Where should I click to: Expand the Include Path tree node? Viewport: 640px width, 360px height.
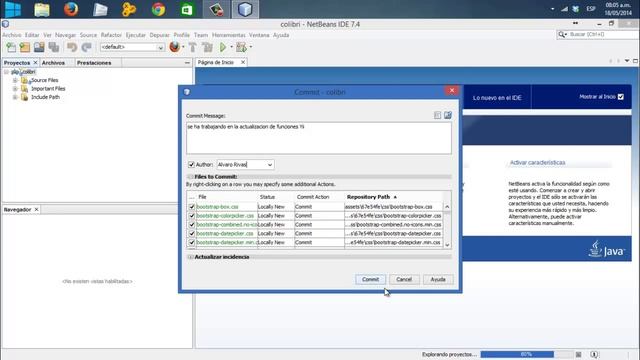tap(15, 97)
